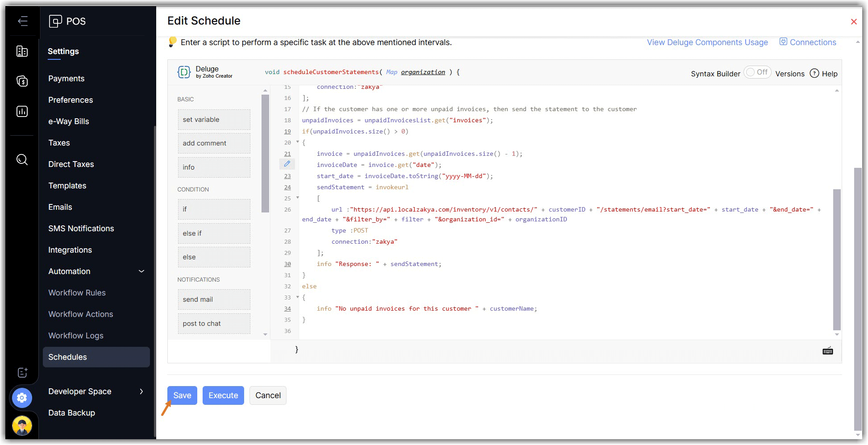Click the collapse sidebar arrow icon
The height and width of the screenshot is (445, 868).
click(x=22, y=21)
